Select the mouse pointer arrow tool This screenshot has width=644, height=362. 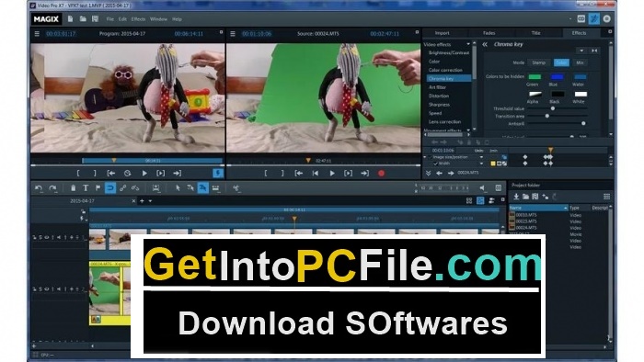178,188
